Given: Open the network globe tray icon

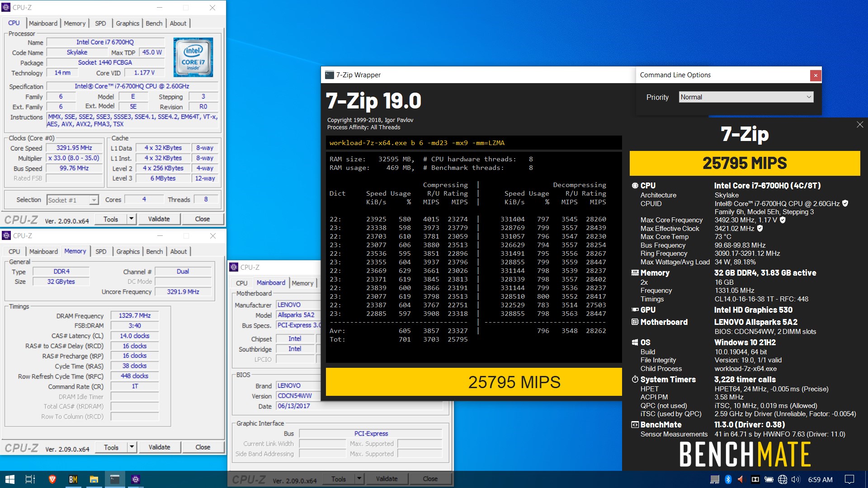Looking at the screenshot, I should (783, 479).
